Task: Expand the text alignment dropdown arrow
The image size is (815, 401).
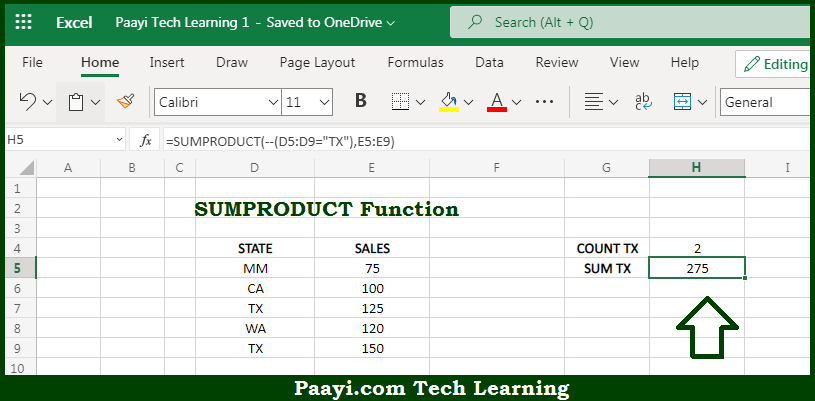Action: (613, 102)
